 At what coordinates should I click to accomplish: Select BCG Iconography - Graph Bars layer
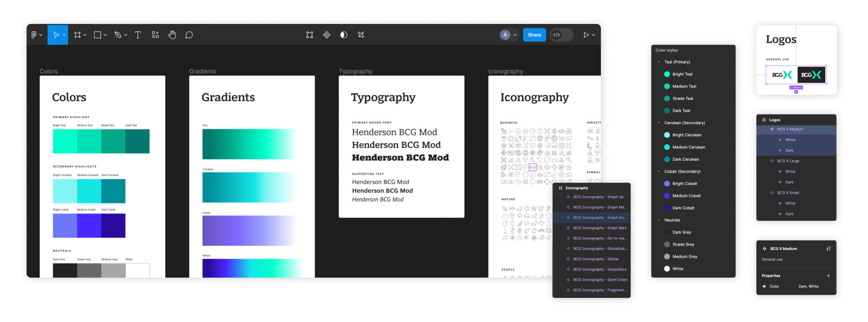[591, 228]
